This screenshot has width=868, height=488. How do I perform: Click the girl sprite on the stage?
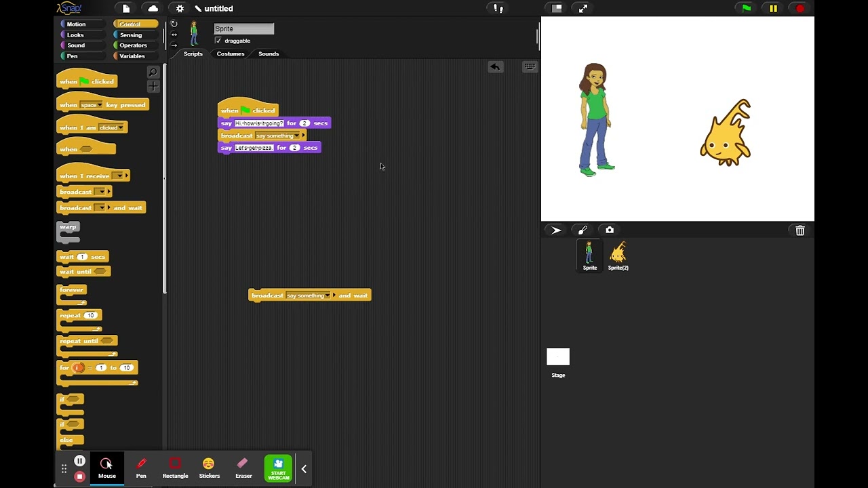(596, 120)
